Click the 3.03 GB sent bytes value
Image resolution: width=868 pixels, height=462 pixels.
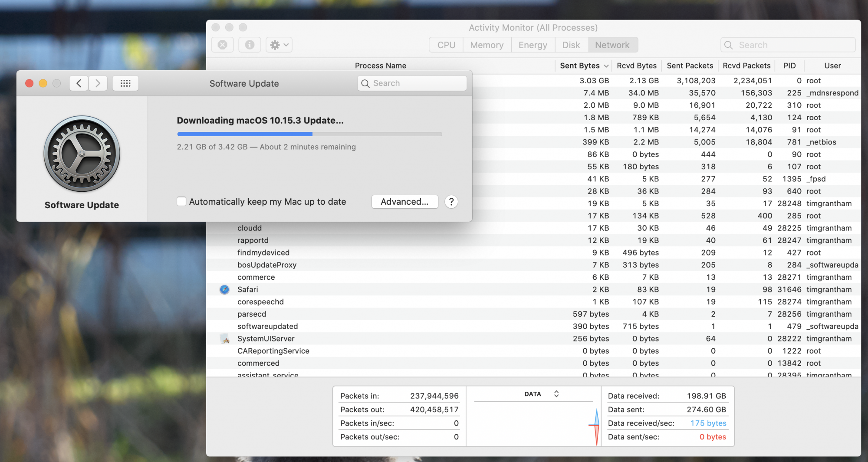click(594, 81)
